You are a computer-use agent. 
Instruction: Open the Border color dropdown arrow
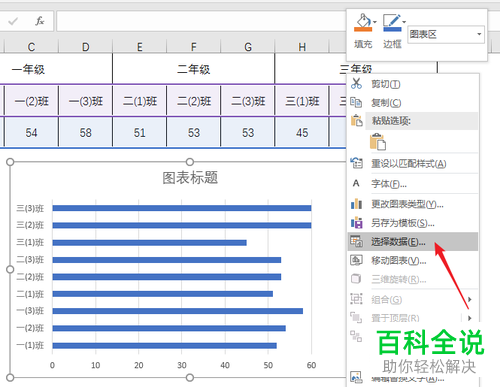pos(404,22)
